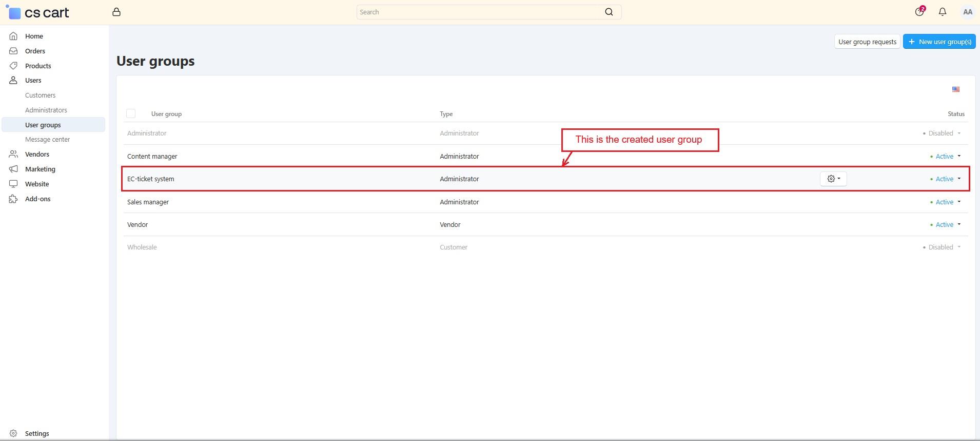
Task: Tick the select-all user groups checkbox
Action: (131, 113)
